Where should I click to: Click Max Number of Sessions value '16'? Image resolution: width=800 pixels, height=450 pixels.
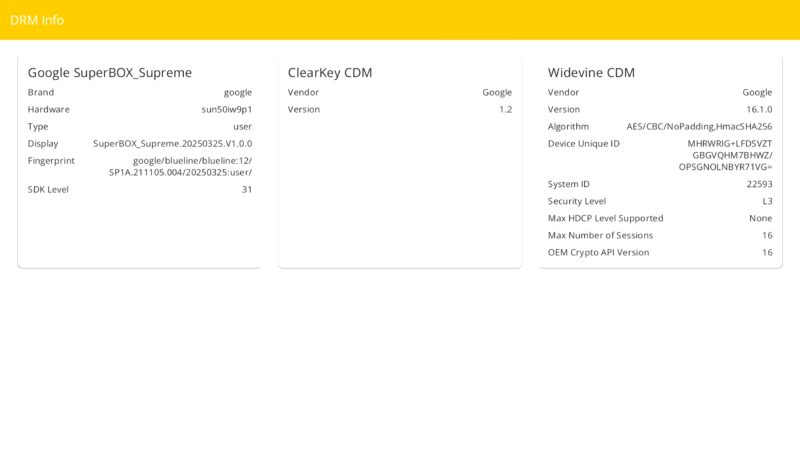point(767,235)
